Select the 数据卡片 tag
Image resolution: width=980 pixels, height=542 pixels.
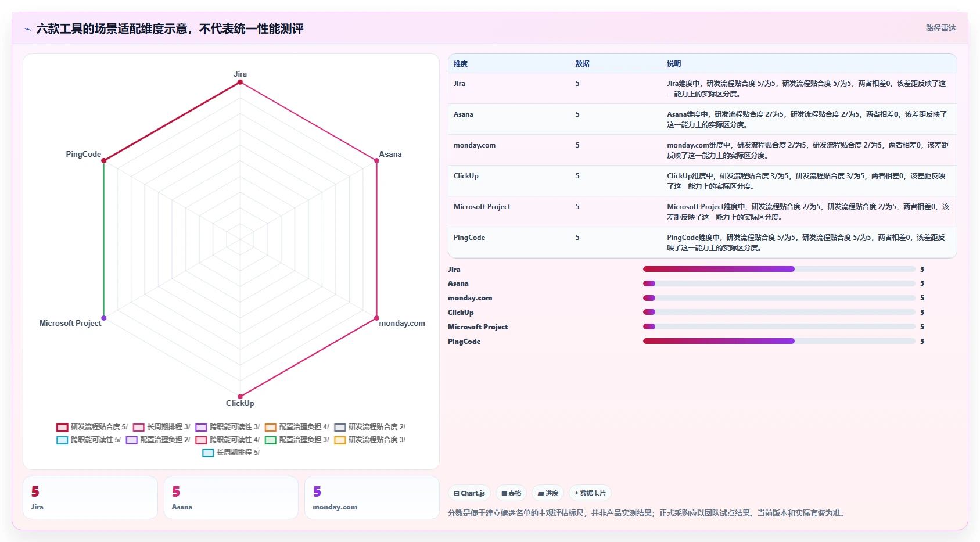pos(590,493)
